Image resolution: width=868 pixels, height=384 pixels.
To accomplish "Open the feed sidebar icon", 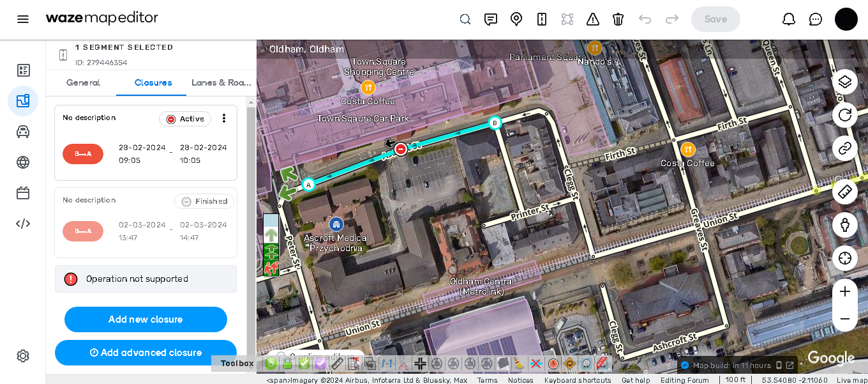I will (x=23, y=70).
